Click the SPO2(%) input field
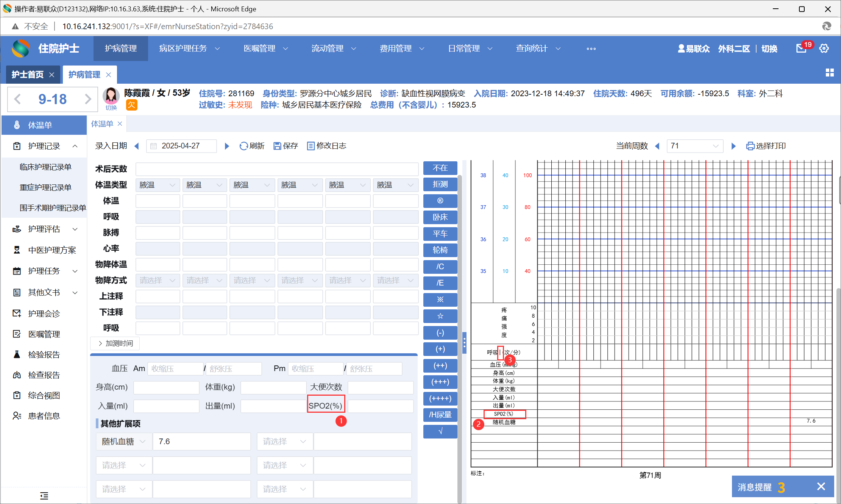Image resolution: width=841 pixels, height=504 pixels. click(380, 406)
